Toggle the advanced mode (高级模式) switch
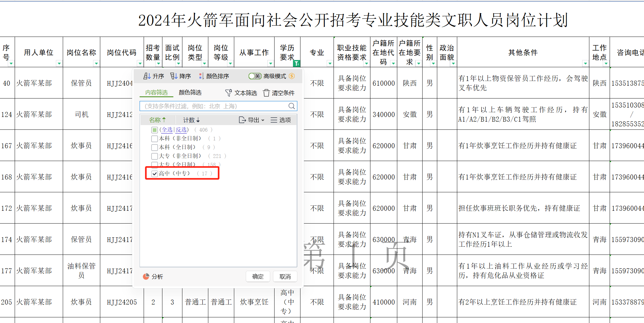This screenshot has width=644, height=323. [255, 76]
